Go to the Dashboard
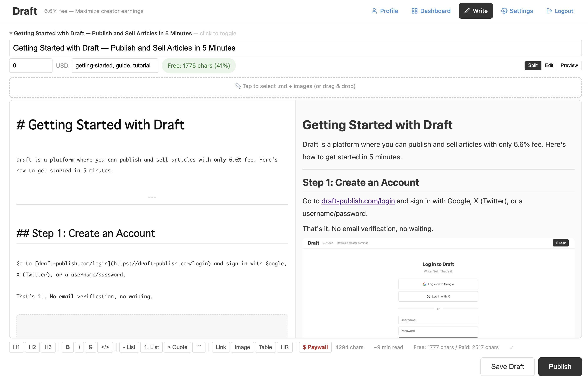This screenshot has height=379, width=588. [431, 11]
